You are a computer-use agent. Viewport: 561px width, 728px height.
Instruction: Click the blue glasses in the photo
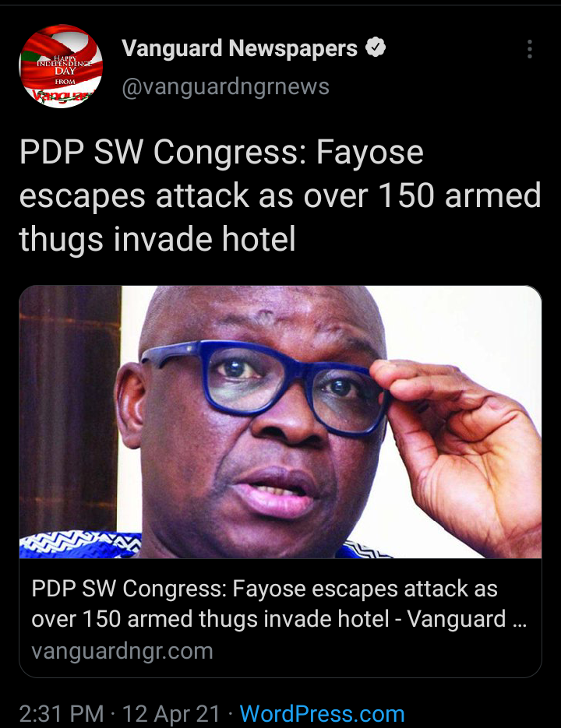263,385
